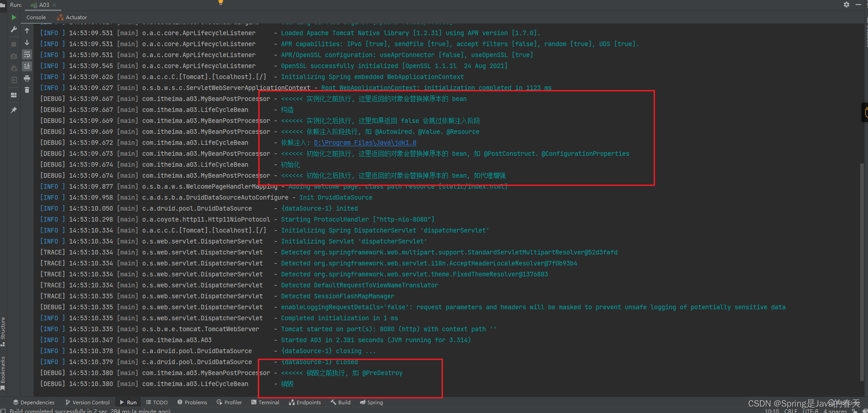The image size is (868, 413).
Task: Click 'OpenSSL successfully initialized' log line
Action: tap(394, 66)
